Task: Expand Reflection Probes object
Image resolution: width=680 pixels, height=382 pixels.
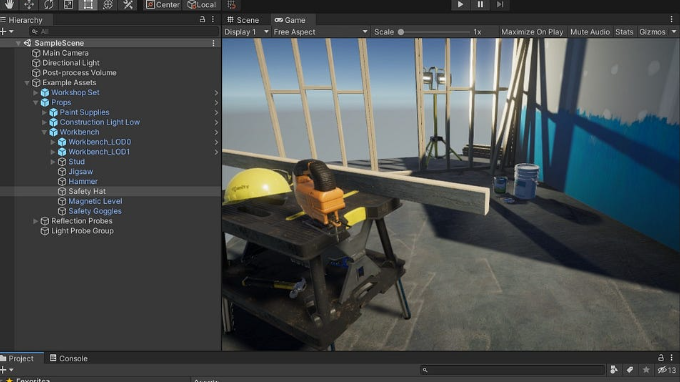Action: tap(36, 221)
